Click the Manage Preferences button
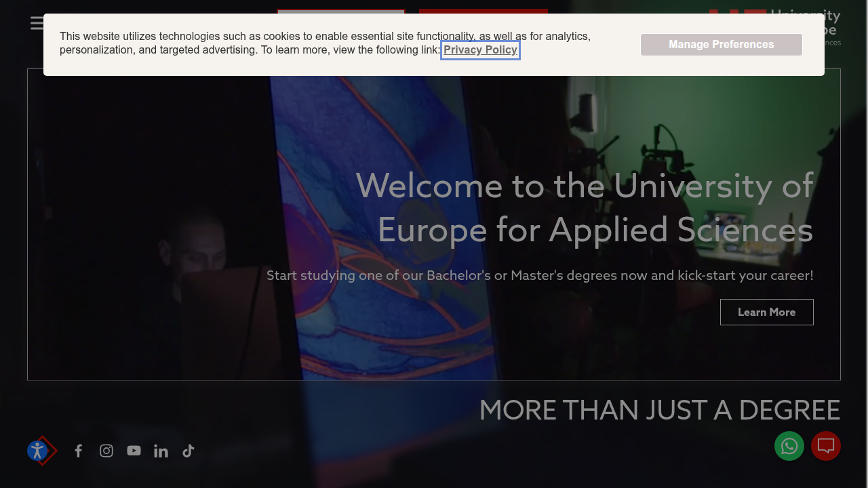The height and width of the screenshot is (488, 868). tap(722, 45)
